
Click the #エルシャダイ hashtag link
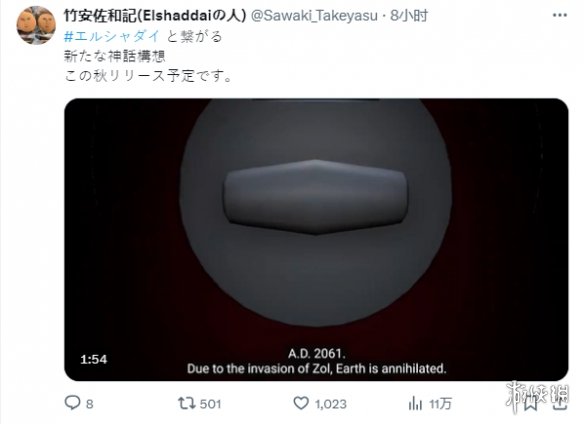click(112, 36)
